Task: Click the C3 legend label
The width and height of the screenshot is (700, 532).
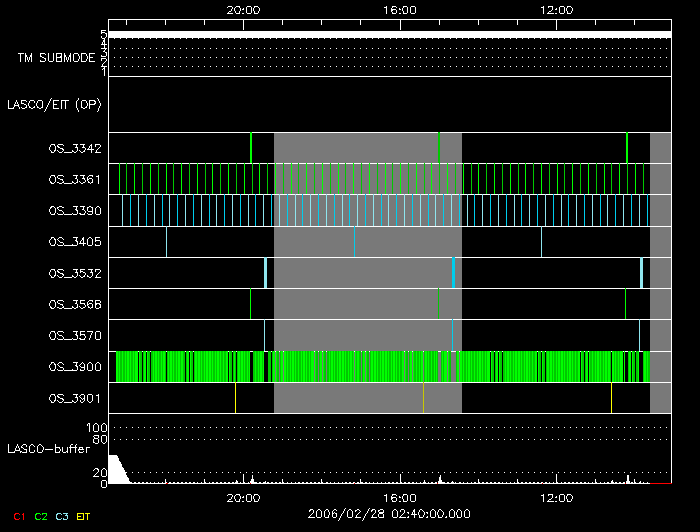Action: [63, 516]
